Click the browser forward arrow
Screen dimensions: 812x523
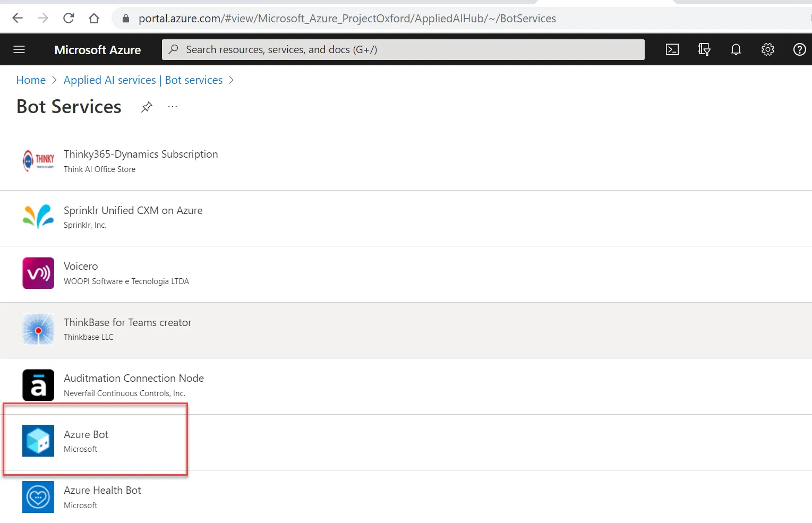click(x=43, y=18)
